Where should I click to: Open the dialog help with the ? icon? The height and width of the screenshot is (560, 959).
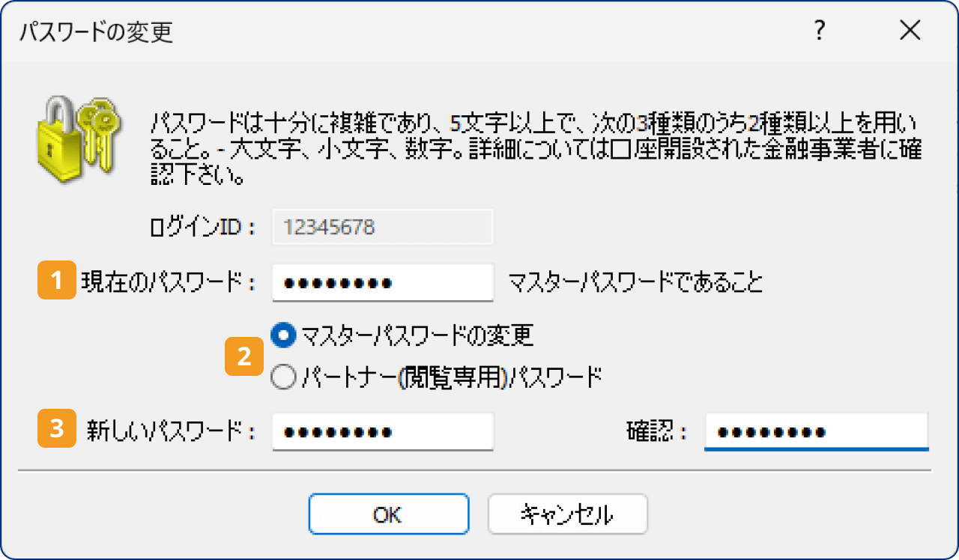click(820, 31)
